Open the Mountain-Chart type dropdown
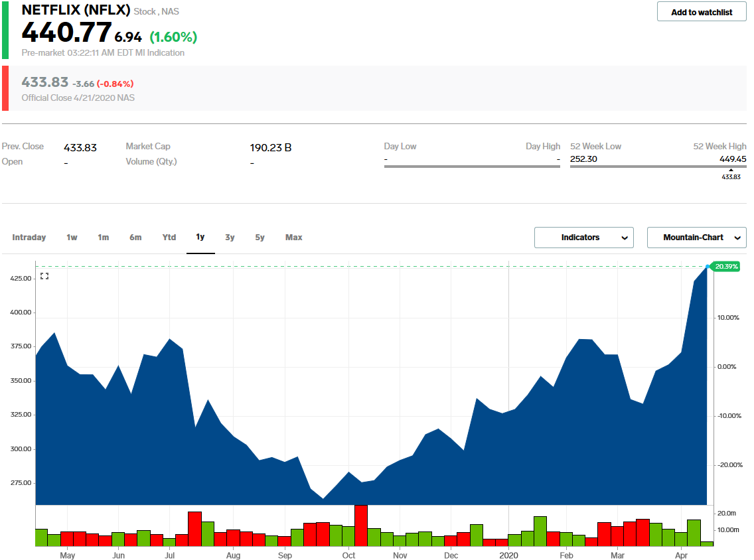The width and height of the screenshot is (754, 560). click(x=697, y=238)
